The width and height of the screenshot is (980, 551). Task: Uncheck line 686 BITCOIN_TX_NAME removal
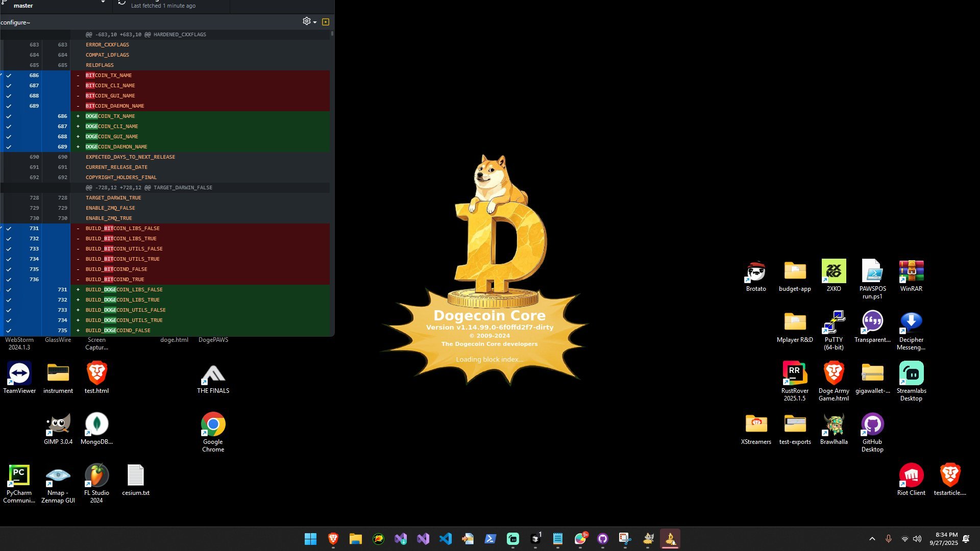click(9, 76)
